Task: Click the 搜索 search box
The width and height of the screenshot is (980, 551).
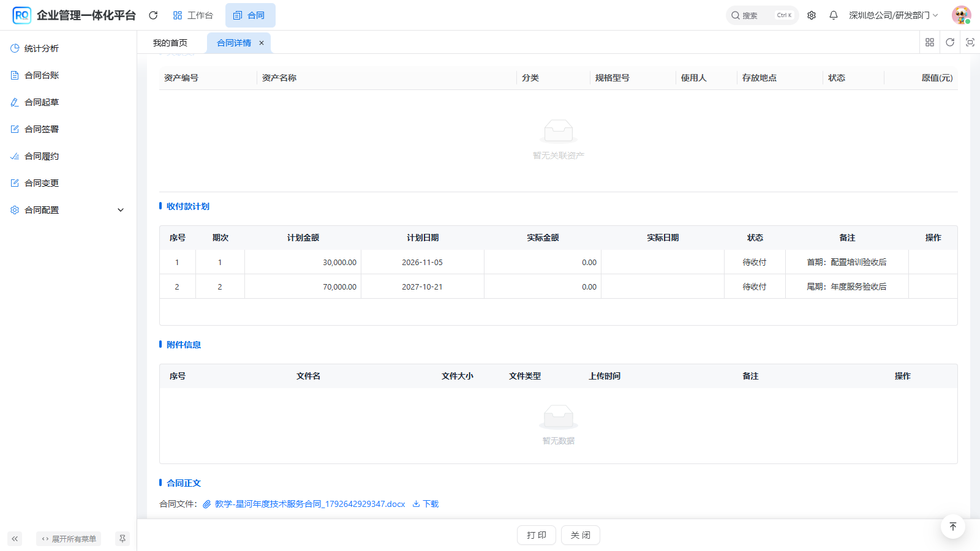Action: [x=762, y=15]
